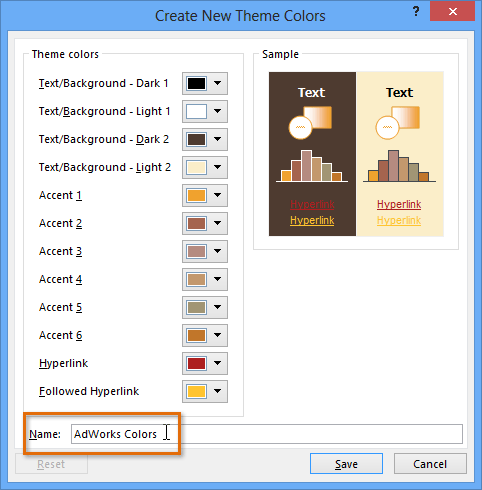Viewport: 482px width, 490px height.
Task: Expand the Accent 4 color dropdown arrow
Action: pyautogui.click(x=218, y=279)
